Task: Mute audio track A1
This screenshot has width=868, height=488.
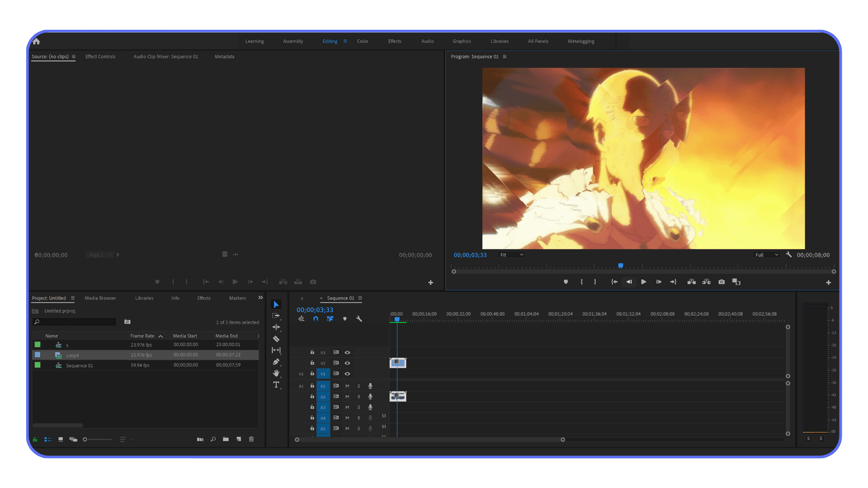Action: pyautogui.click(x=347, y=386)
